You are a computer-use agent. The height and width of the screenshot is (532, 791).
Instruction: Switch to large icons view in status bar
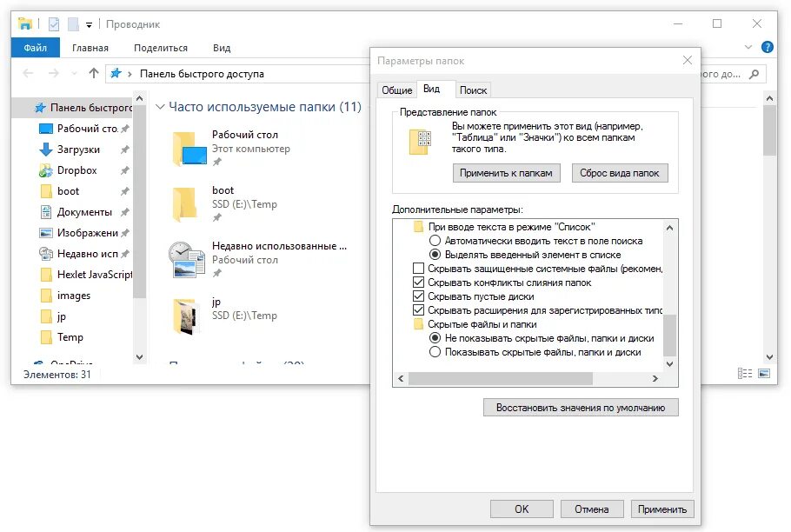(x=764, y=373)
